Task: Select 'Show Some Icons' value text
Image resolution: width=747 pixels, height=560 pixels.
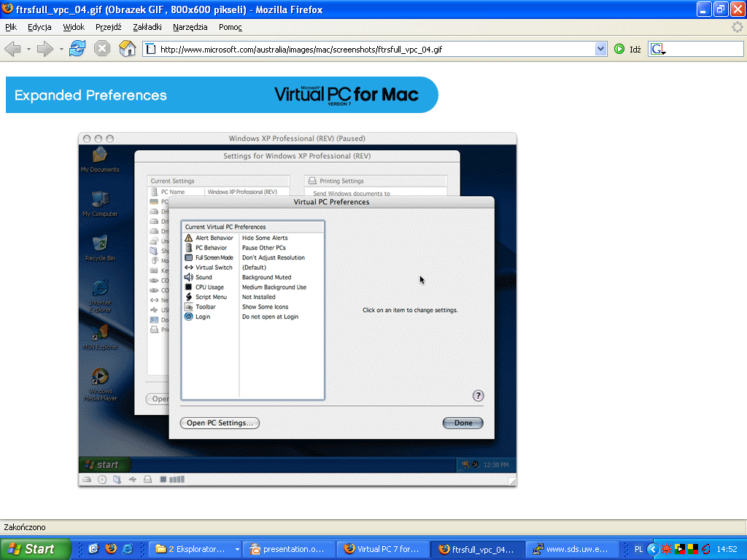Action: (266, 307)
